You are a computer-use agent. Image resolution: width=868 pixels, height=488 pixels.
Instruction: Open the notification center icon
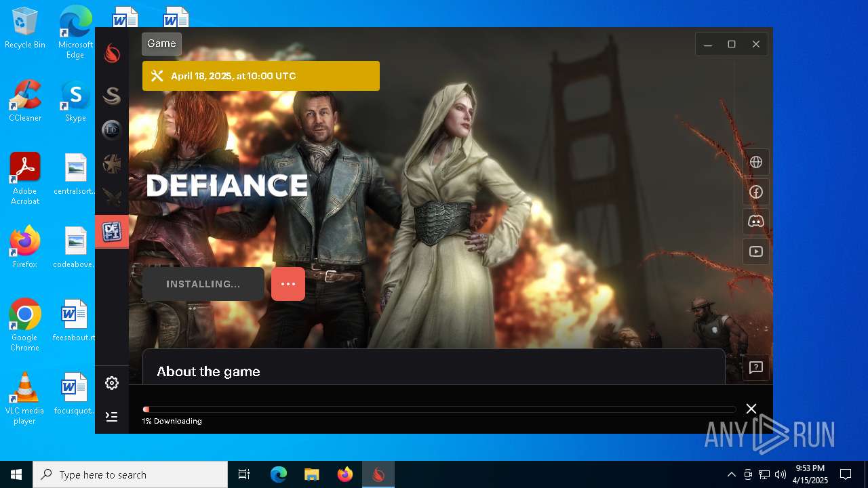point(846,474)
